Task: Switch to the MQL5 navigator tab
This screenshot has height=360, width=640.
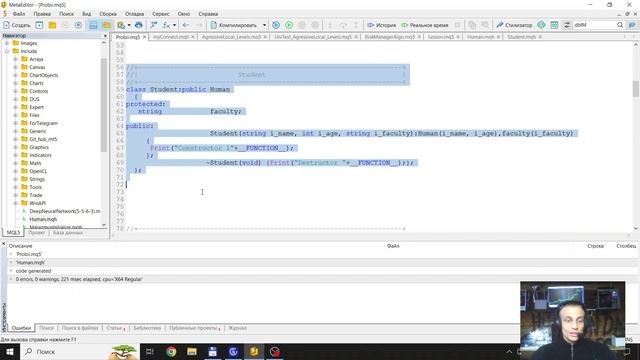Action: (x=13, y=232)
